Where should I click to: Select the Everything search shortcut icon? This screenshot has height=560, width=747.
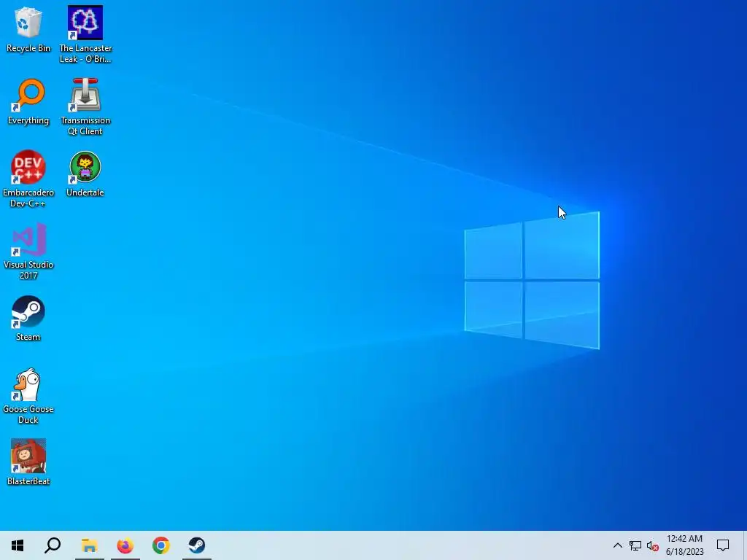tap(28, 101)
